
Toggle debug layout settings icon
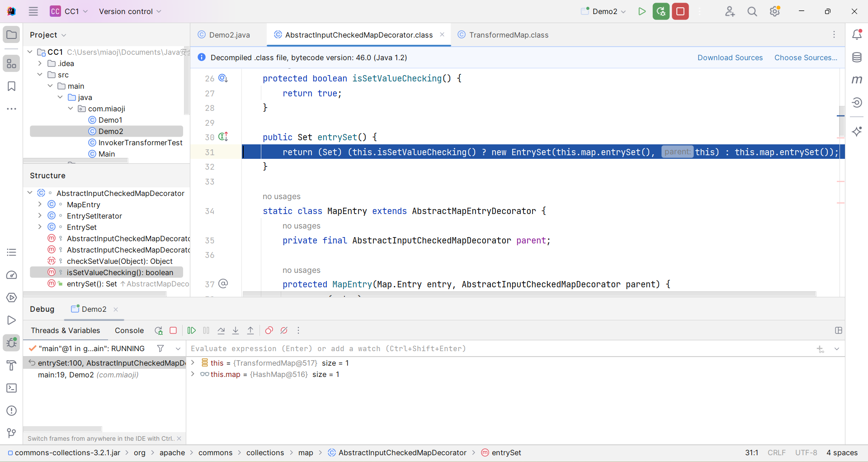pyautogui.click(x=839, y=331)
